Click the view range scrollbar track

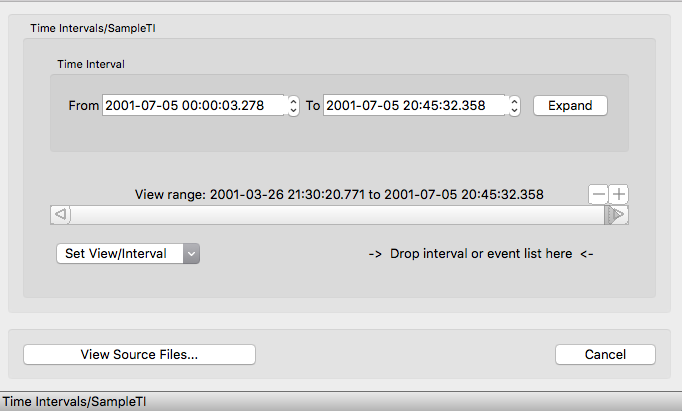click(x=330, y=214)
